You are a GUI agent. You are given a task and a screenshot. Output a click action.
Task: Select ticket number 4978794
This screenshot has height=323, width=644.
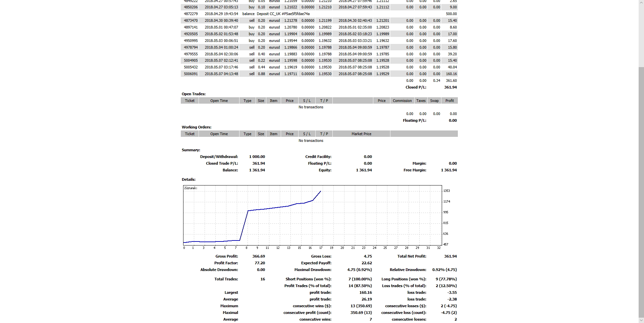pyautogui.click(x=191, y=47)
